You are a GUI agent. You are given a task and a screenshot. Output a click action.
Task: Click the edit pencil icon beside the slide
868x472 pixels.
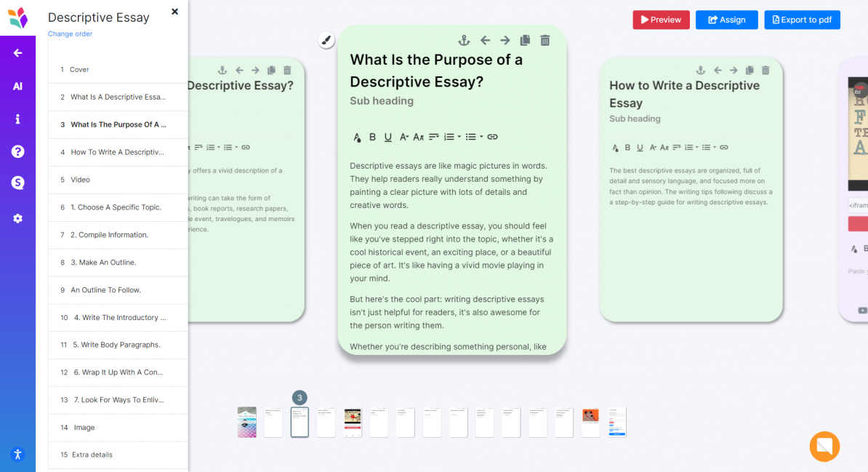pyautogui.click(x=326, y=40)
